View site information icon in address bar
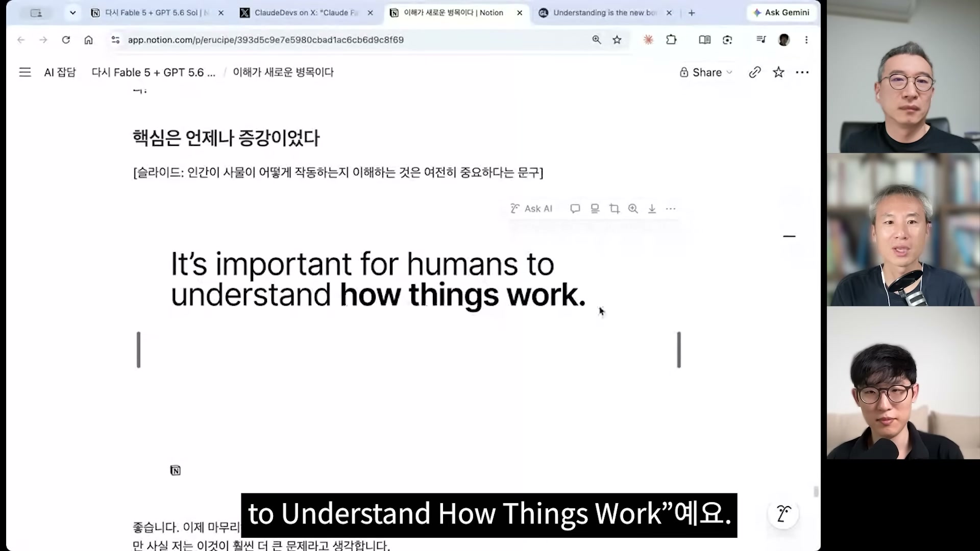The width and height of the screenshot is (980, 551). point(115,40)
